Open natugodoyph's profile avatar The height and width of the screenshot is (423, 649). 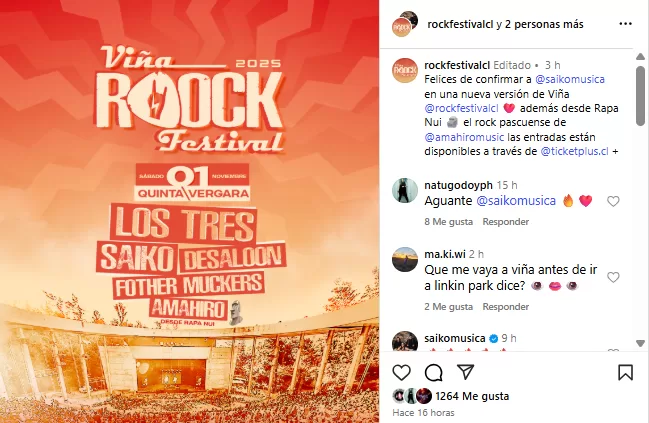(405, 190)
